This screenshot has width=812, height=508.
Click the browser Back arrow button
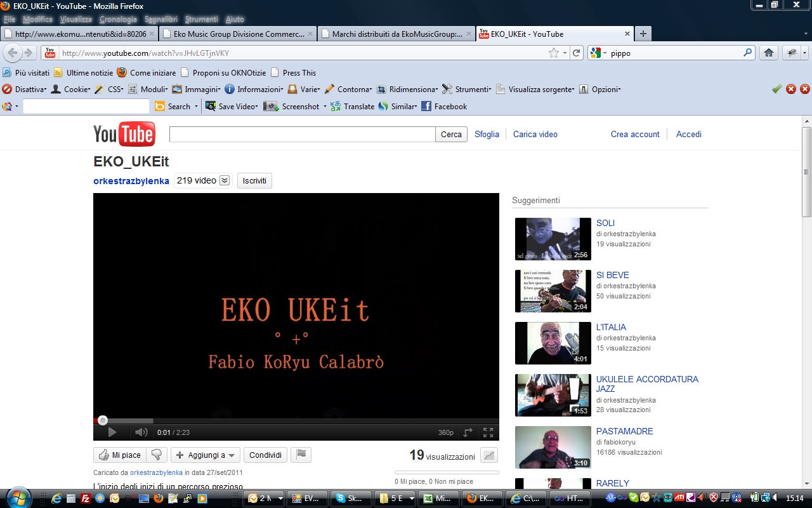pyautogui.click(x=13, y=53)
